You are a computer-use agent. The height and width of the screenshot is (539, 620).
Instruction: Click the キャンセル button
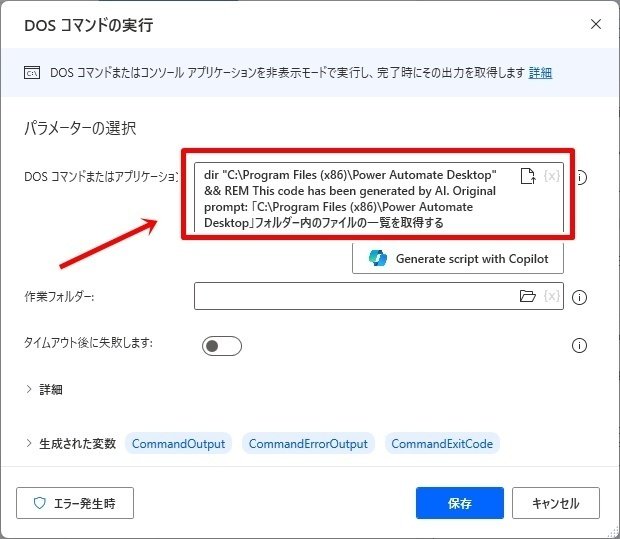coord(556,503)
